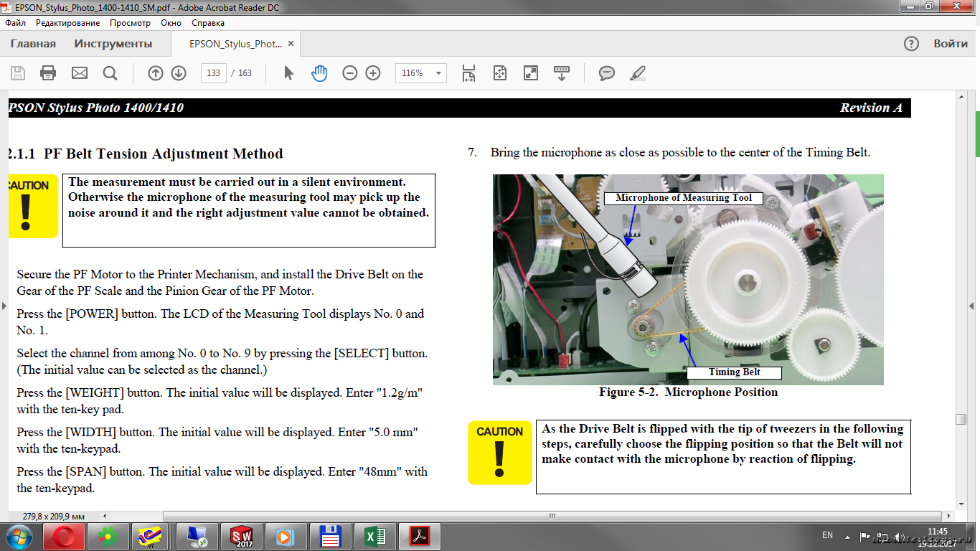The width and height of the screenshot is (980, 551).
Task: Send the file by email envelope icon
Action: click(x=79, y=73)
